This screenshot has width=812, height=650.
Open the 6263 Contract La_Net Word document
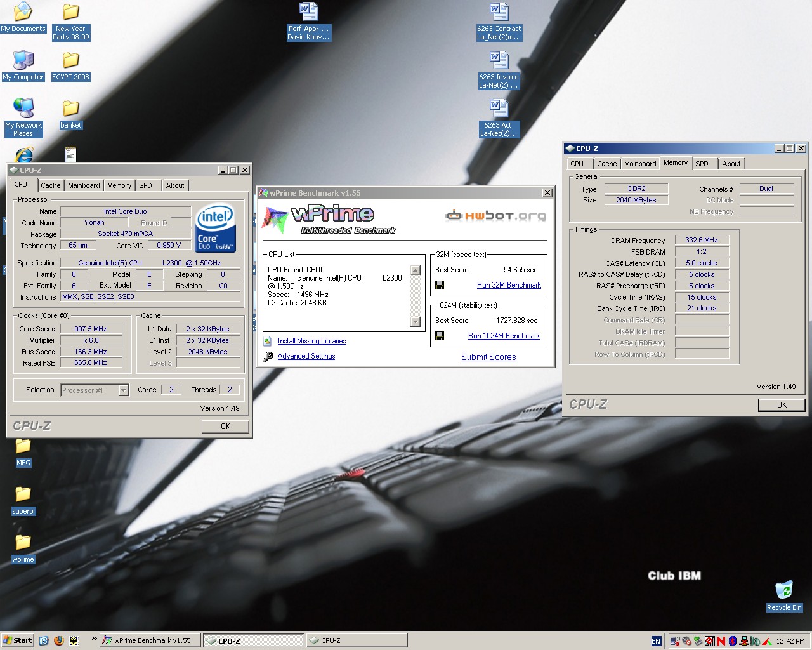point(499,22)
